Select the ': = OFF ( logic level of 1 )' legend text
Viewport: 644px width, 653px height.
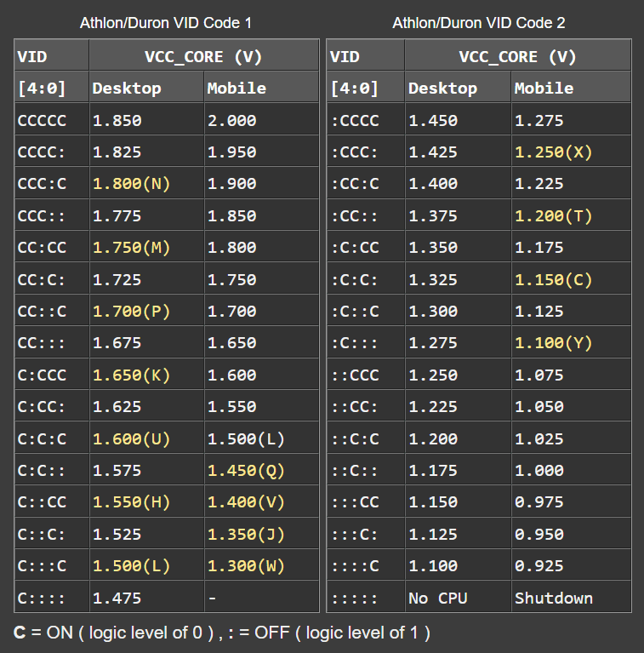pos(329,633)
